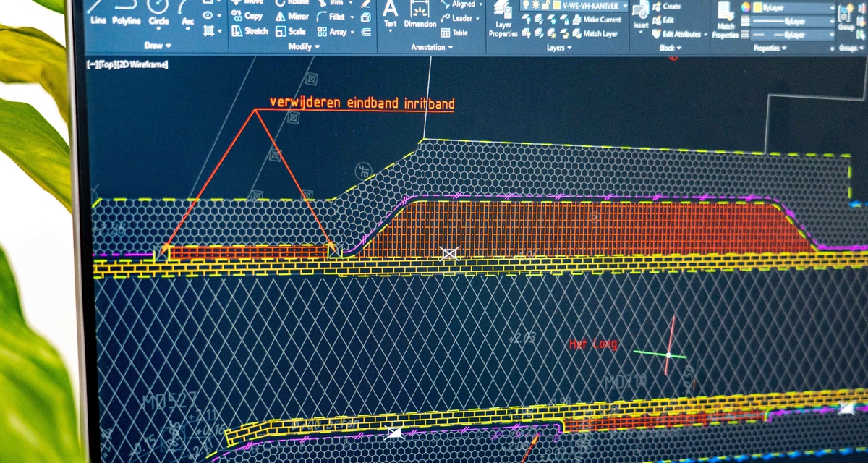Toggle freeze sun icon of V-WE-VH-KANTVER layer

[535, 5]
